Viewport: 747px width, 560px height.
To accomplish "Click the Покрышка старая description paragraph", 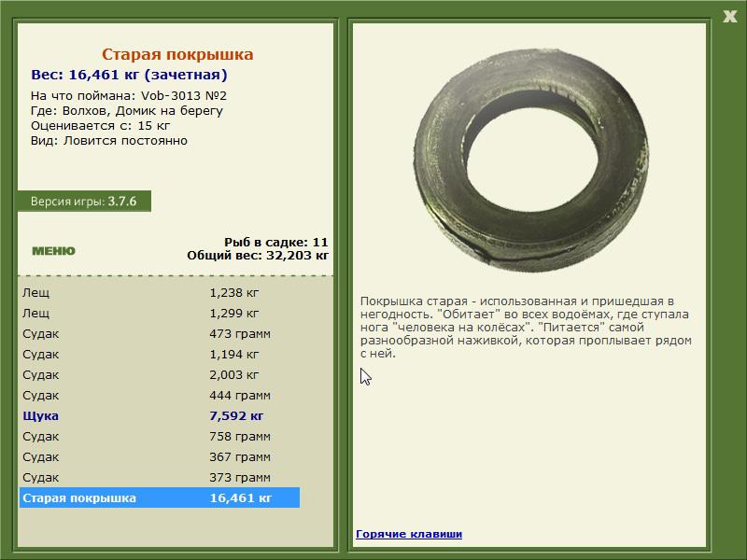I will tap(526, 328).
